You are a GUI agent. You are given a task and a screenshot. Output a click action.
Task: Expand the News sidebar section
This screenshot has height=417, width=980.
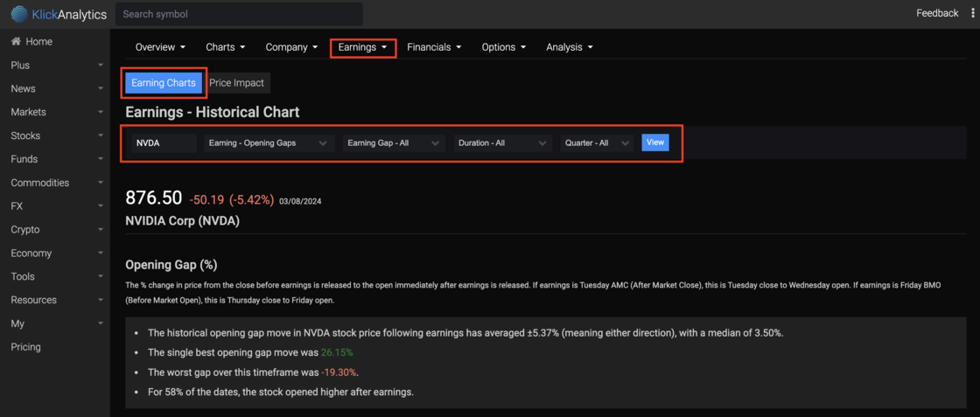click(57, 88)
